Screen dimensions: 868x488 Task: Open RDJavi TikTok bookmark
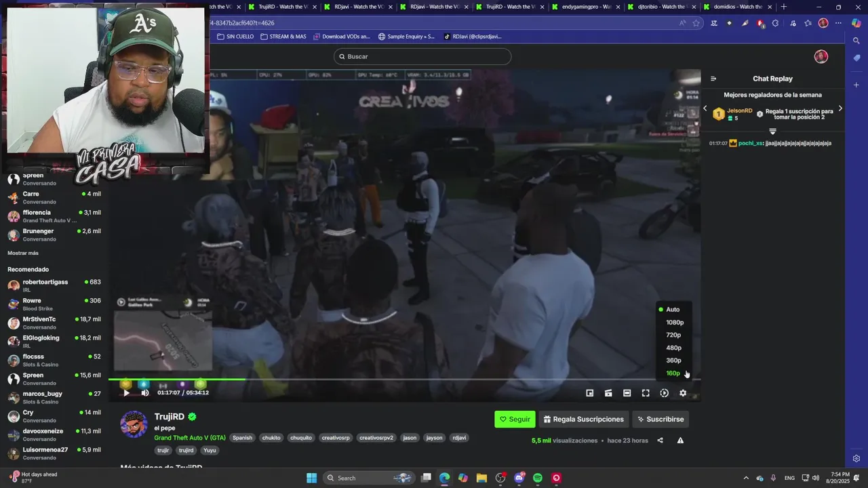473,37
